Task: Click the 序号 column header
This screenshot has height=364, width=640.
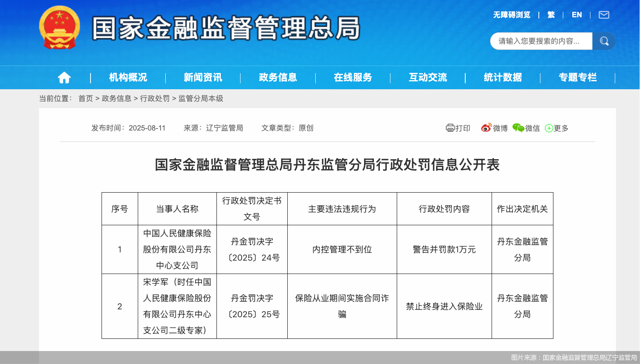Action: (120, 209)
